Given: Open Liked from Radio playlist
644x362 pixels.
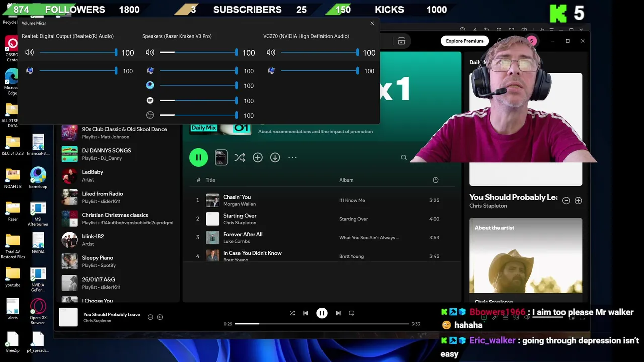Looking at the screenshot, I should click(x=118, y=197).
